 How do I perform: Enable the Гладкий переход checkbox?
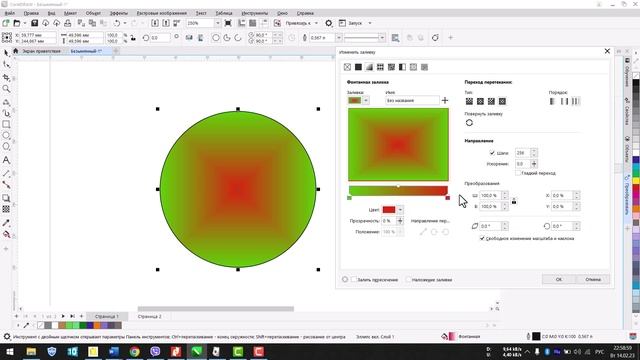[518, 173]
